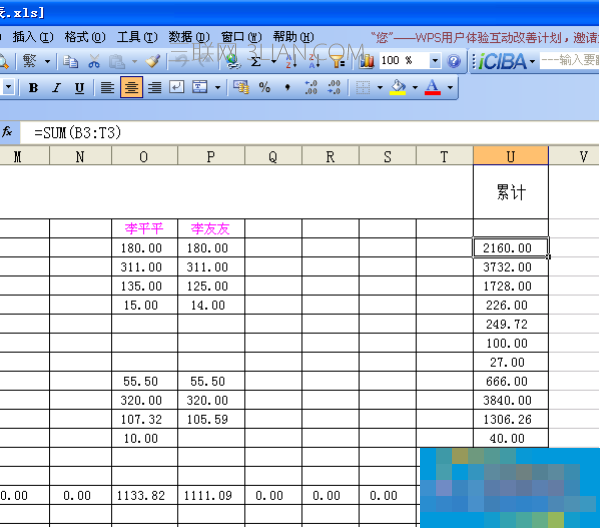
Task: Click the Undo arrow icon
Action: click(179, 61)
